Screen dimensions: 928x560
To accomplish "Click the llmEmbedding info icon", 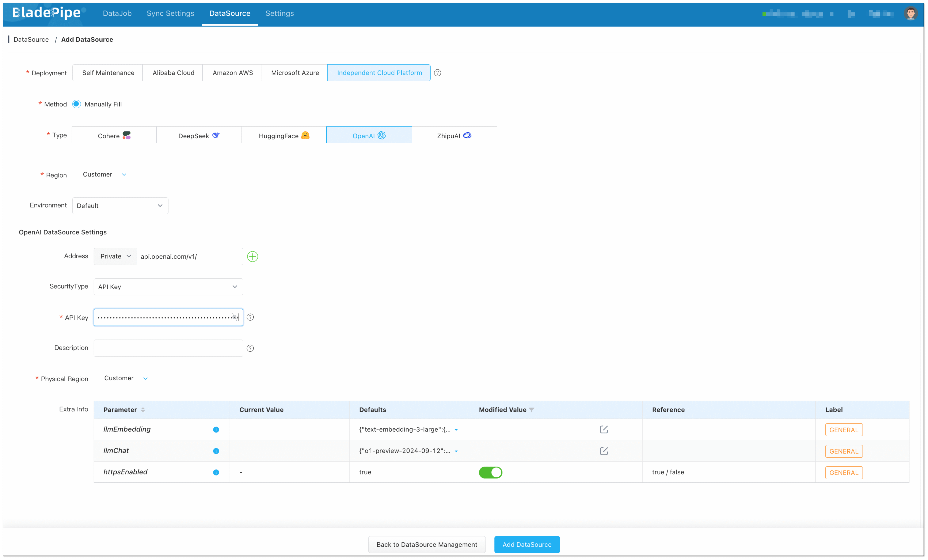I will coord(216,429).
